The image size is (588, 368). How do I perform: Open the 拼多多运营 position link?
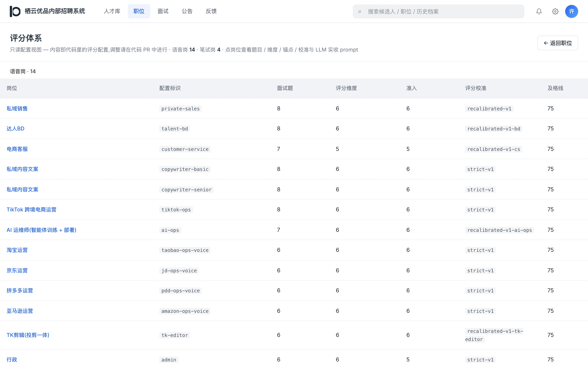coord(20,290)
